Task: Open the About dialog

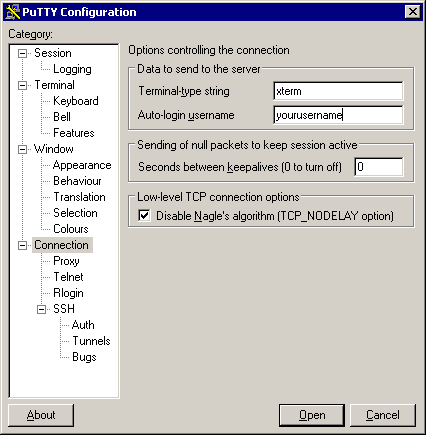Action: tap(41, 415)
